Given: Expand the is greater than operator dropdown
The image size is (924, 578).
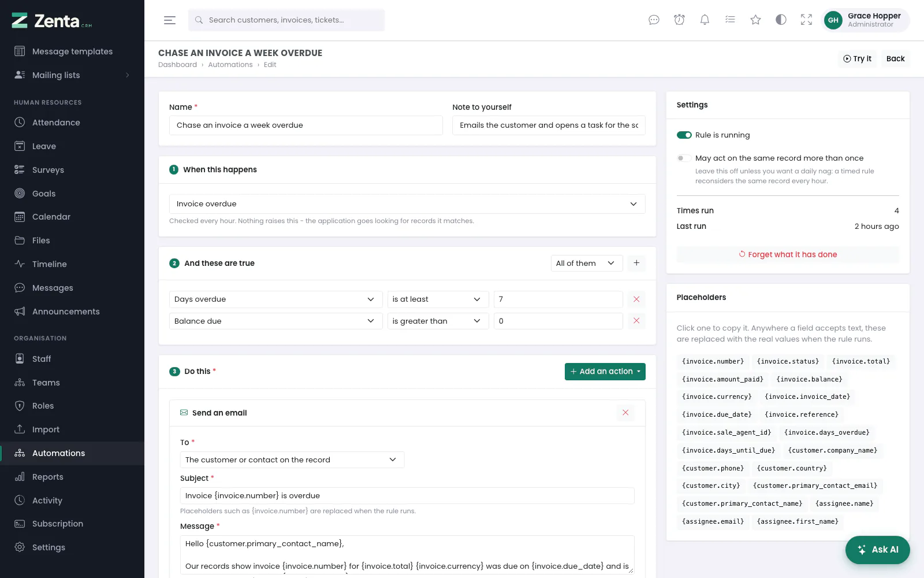Looking at the screenshot, I should (438, 321).
